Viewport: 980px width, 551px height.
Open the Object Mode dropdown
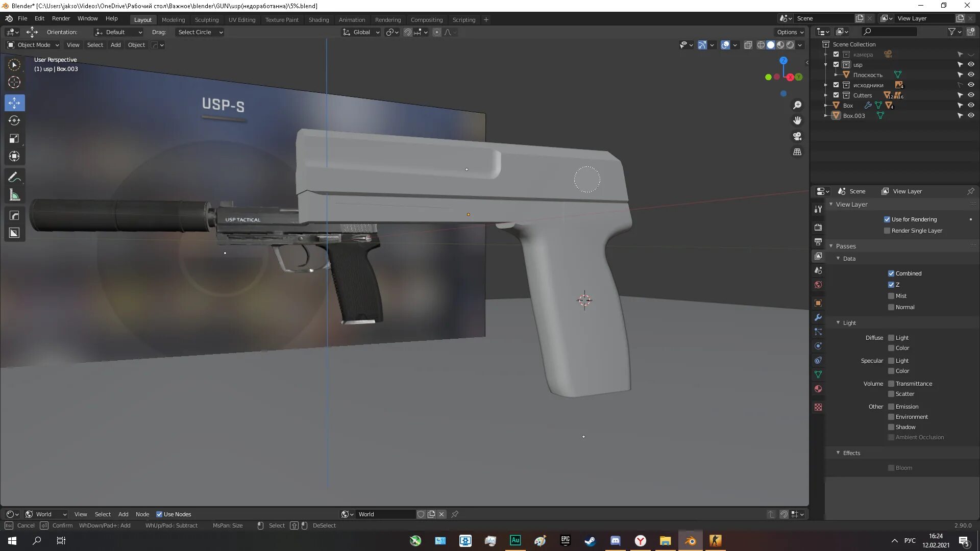click(x=33, y=45)
